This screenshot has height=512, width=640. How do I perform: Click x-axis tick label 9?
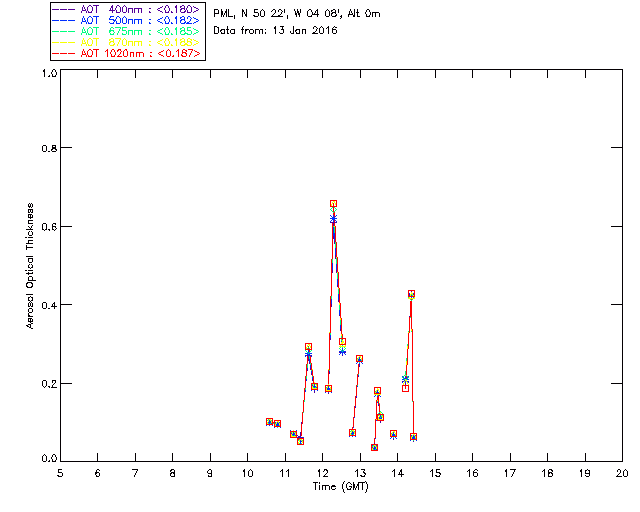pos(210,473)
